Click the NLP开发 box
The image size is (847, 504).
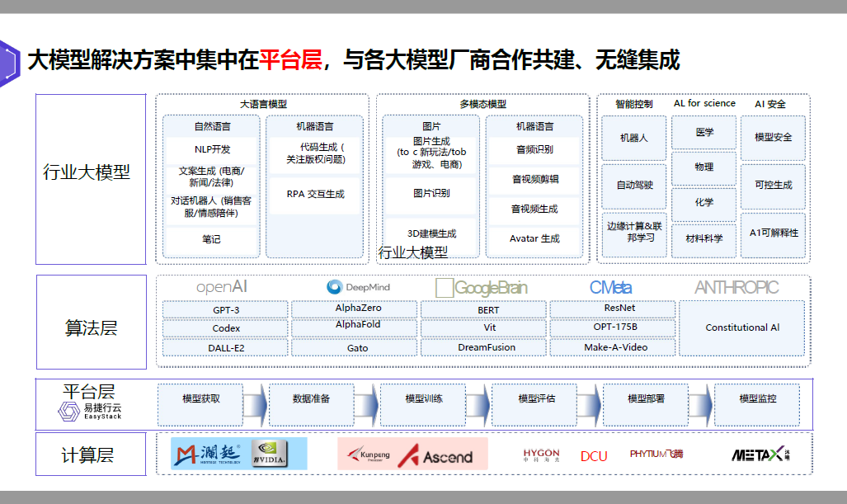coord(212,149)
